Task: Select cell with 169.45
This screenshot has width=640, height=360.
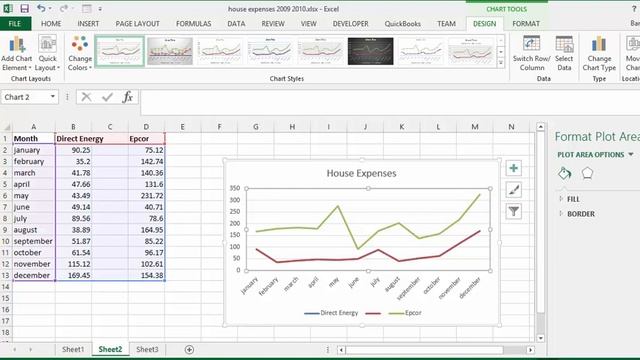Action: [73, 276]
